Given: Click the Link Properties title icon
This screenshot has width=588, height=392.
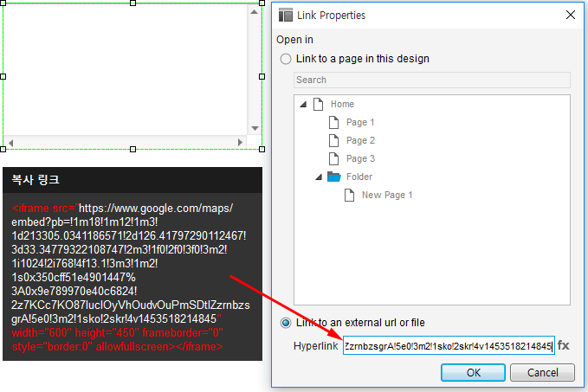Looking at the screenshot, I should pos(286,15).
